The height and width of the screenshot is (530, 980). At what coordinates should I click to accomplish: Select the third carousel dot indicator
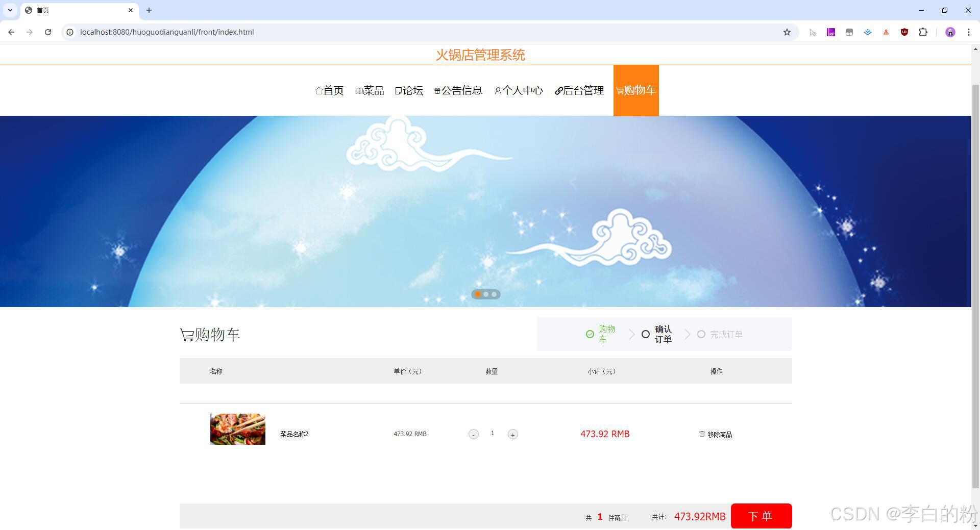pos(494,294)
